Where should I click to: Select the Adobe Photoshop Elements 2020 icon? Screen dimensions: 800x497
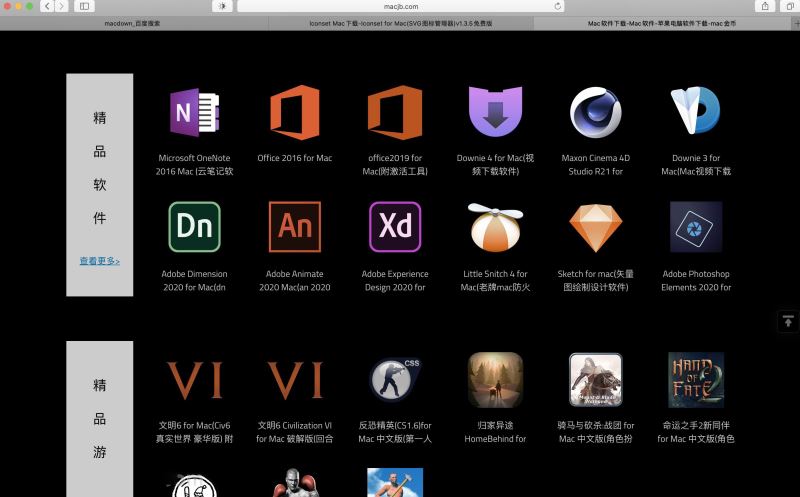(696, 227)
